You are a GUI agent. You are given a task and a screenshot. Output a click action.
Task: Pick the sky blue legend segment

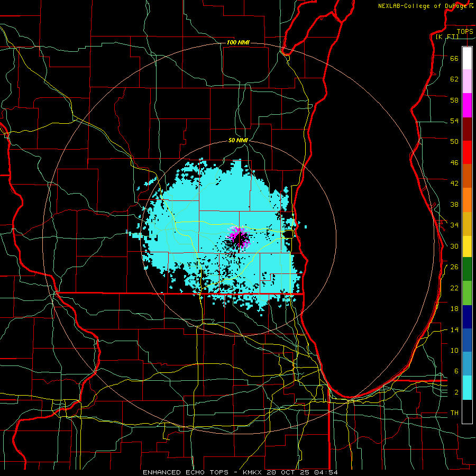click(467, 364)
